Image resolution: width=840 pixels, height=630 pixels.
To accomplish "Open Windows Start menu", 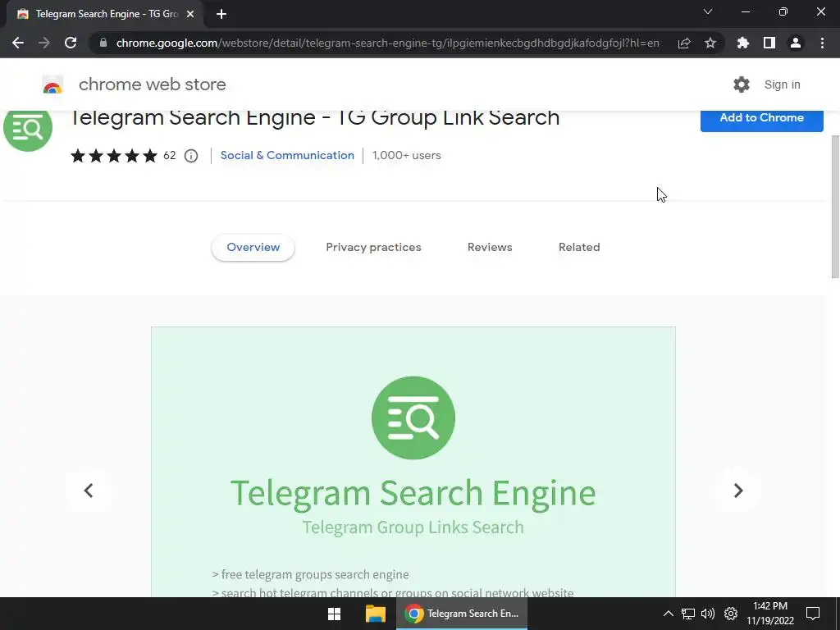I will coord(335,614).
